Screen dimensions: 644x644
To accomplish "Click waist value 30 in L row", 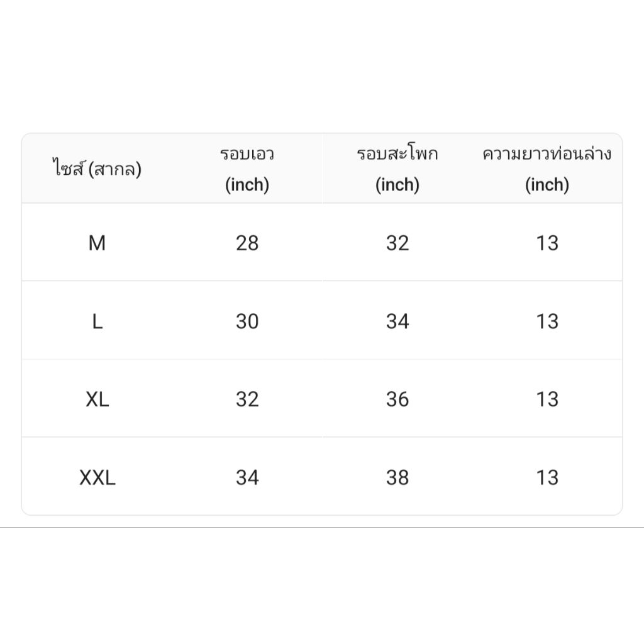I will click(247, 321).
